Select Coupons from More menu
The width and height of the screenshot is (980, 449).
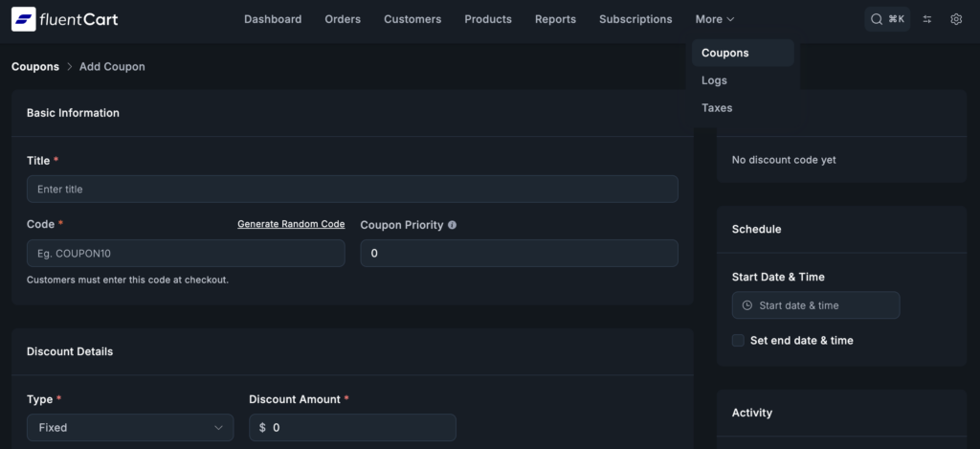point(724,53)
